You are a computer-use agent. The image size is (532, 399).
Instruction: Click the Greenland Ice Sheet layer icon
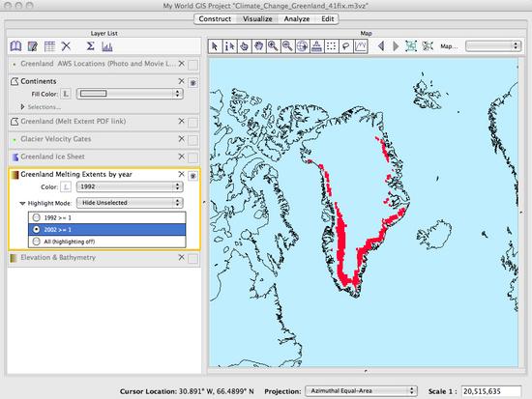(15, 157)
